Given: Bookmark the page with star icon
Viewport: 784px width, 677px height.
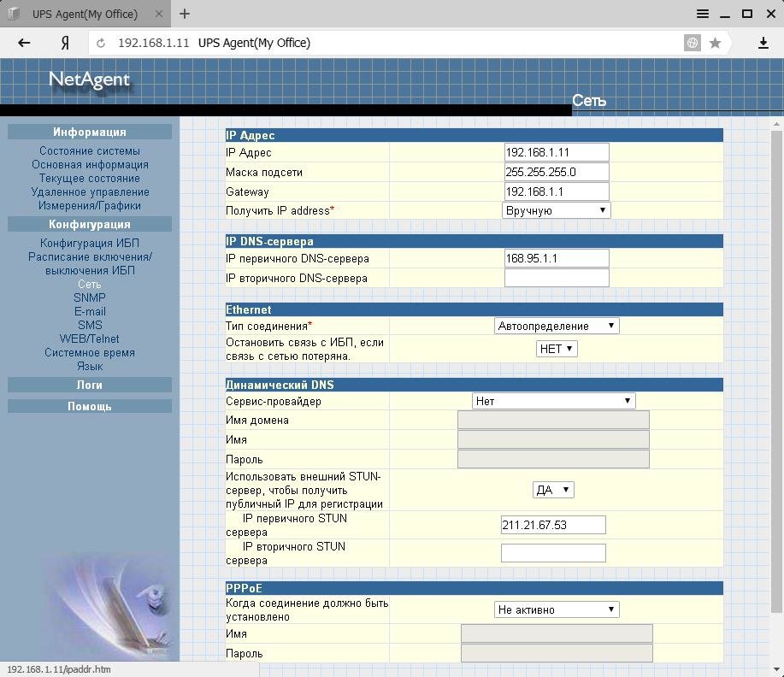Looking at the screenshot, I should [x=715, y=43].
